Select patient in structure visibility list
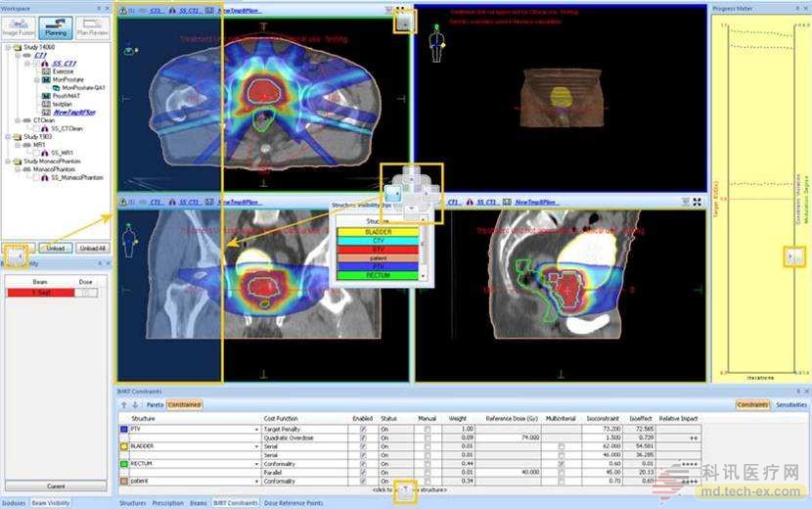Image resolution: width=812 pixels, height=509 pixels. pyautogui.click(x=378, y=258)
